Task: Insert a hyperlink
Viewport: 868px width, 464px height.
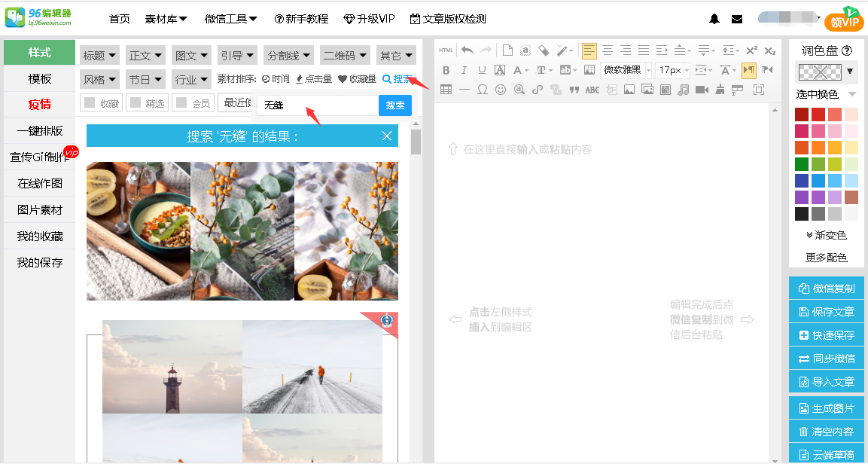Action: (537, 89)
